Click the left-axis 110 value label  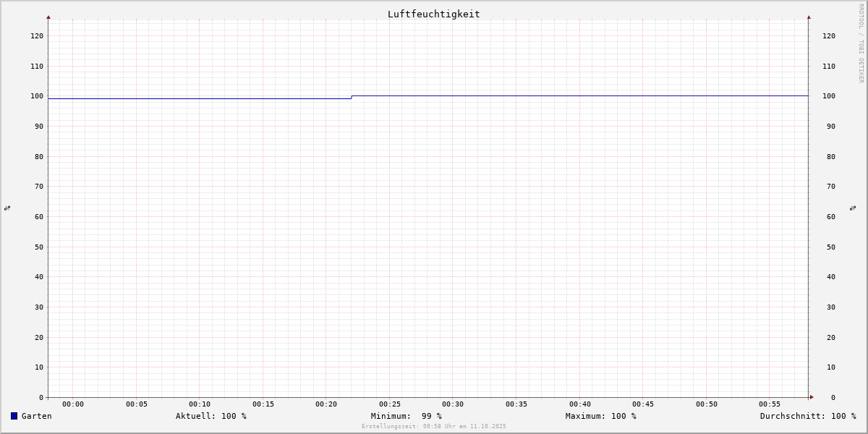pyautogui.click(x=37, y=66)
